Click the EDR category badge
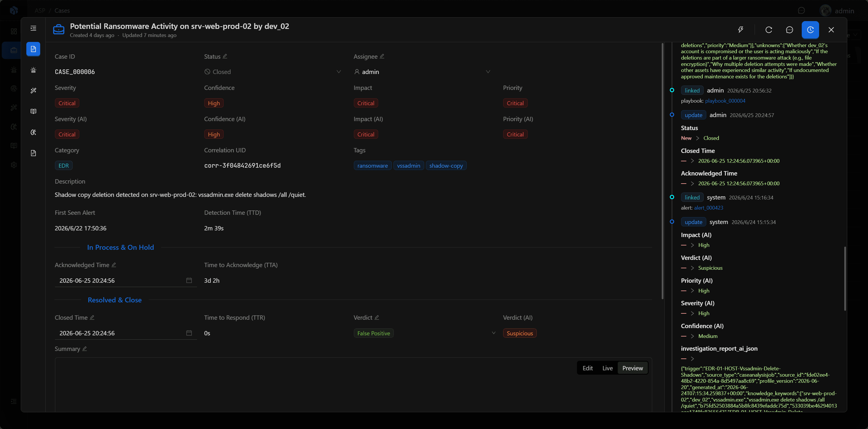 [x=64, y=166]
